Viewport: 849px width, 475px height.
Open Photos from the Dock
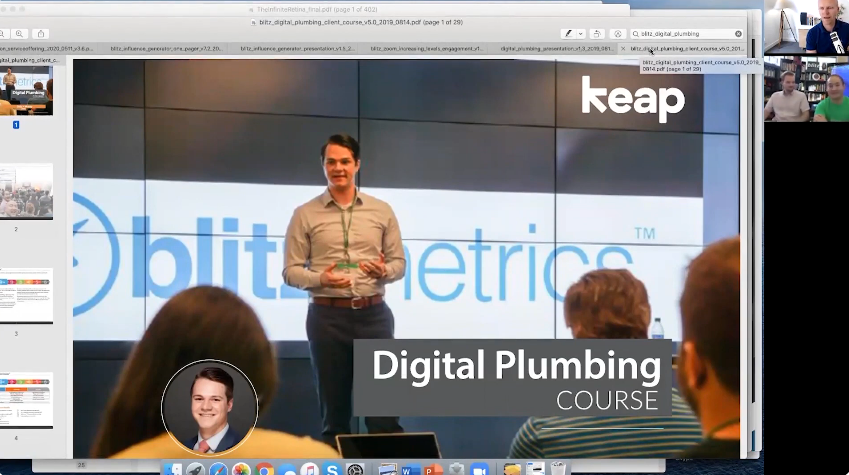click(x=241, y=469)
